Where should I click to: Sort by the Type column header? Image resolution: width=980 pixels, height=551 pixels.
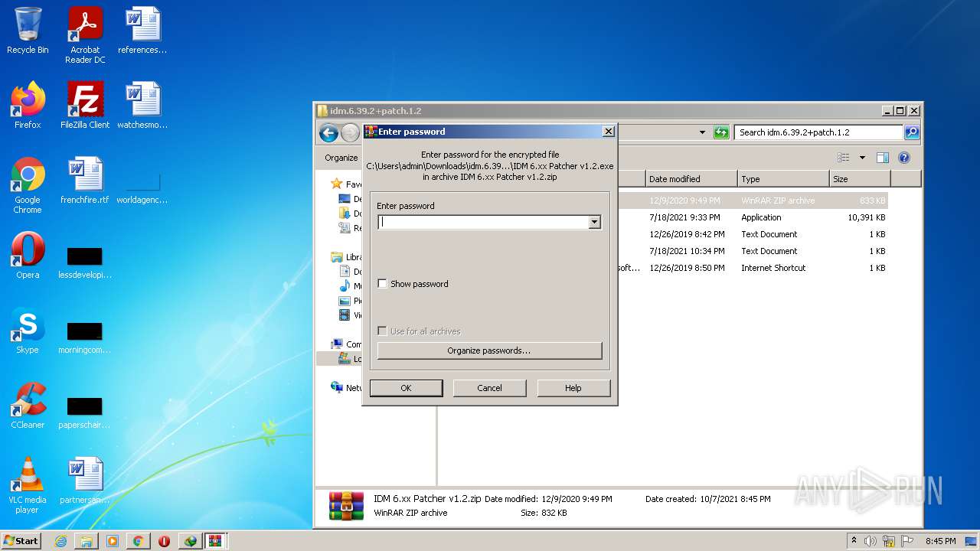pyautogui.click(x=784, y=179)
